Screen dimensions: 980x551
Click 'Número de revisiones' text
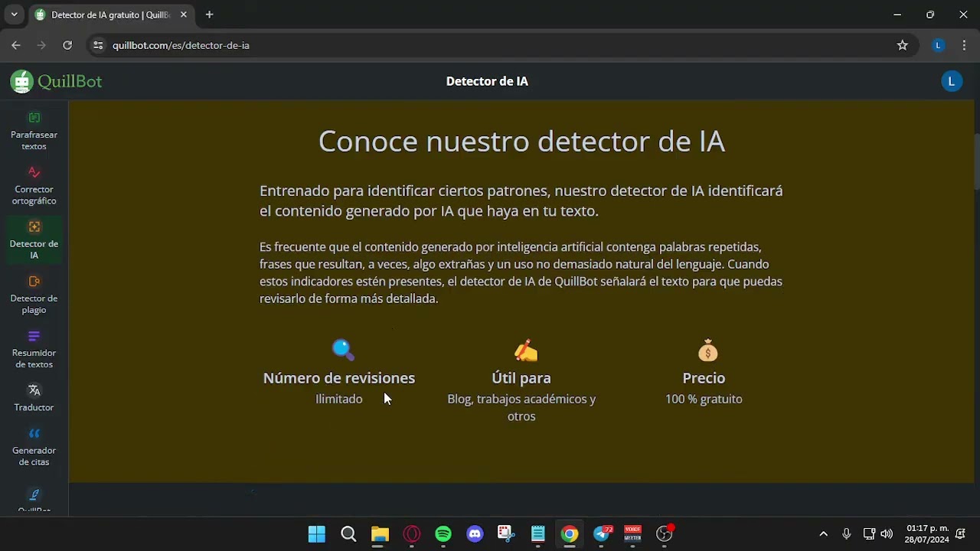[339, 378]
